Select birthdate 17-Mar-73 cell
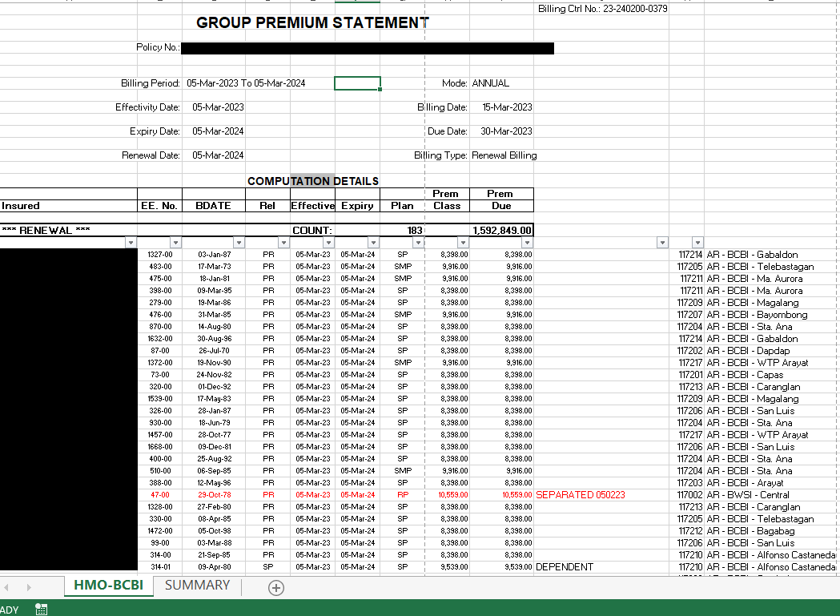 pyautogui.click(x=215, y=267)
